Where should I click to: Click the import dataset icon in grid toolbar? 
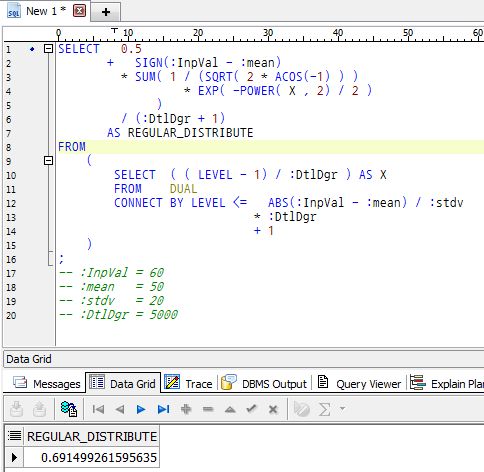tap(39, 409)
